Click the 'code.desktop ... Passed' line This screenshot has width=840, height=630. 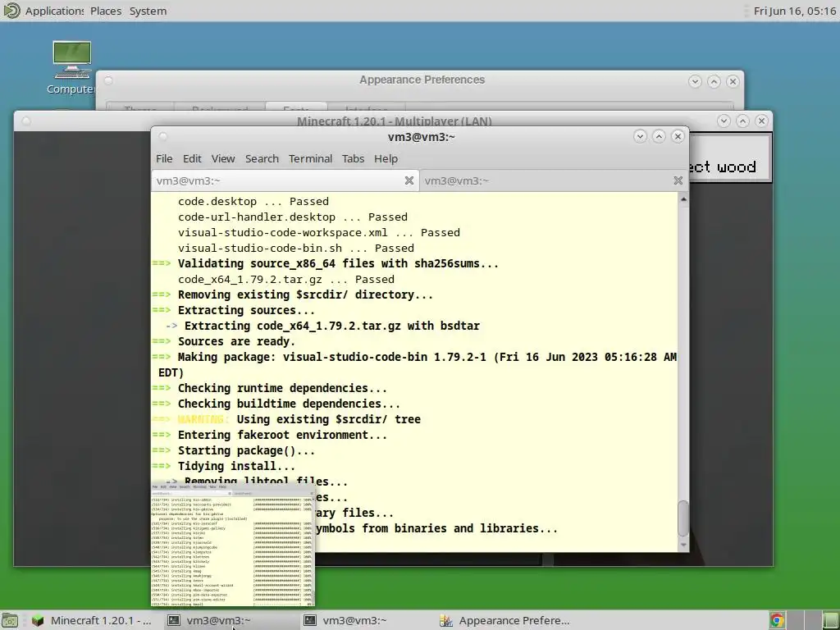(253, 202)
